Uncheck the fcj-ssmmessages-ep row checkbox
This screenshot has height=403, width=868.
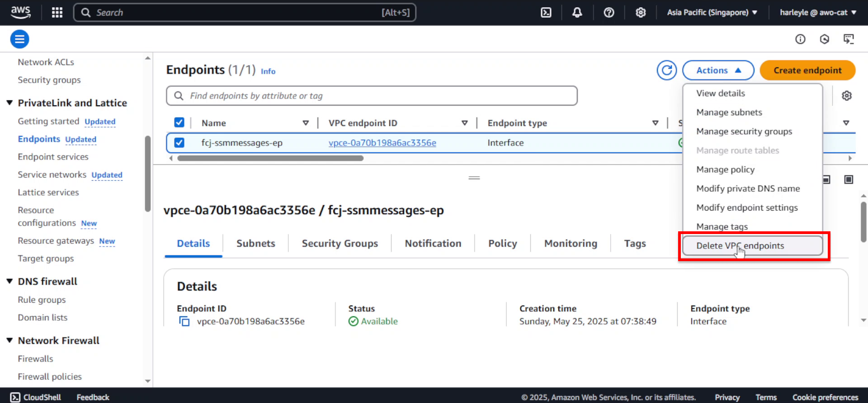point(179,143)
